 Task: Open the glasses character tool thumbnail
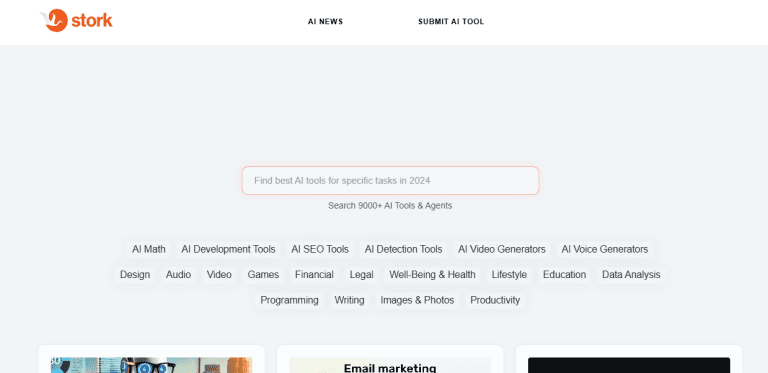[x=151, y=365]
